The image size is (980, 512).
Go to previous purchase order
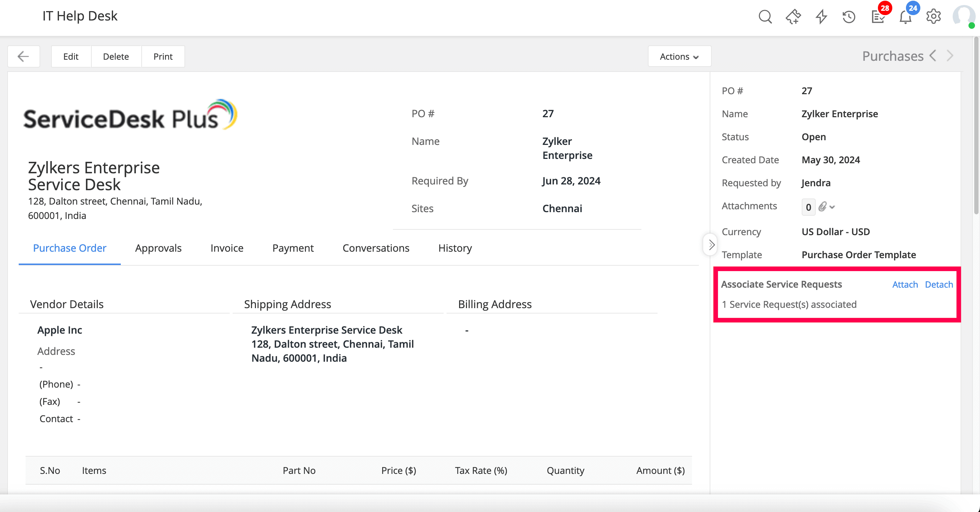(x=933, y=56)
